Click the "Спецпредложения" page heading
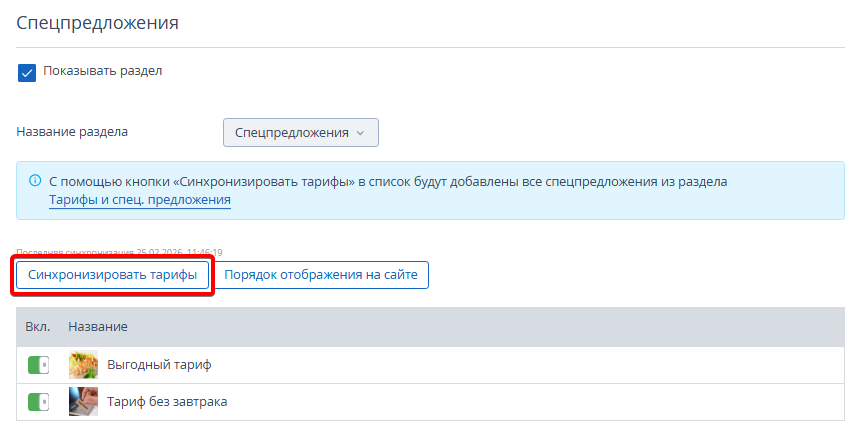 coord(97,22)
